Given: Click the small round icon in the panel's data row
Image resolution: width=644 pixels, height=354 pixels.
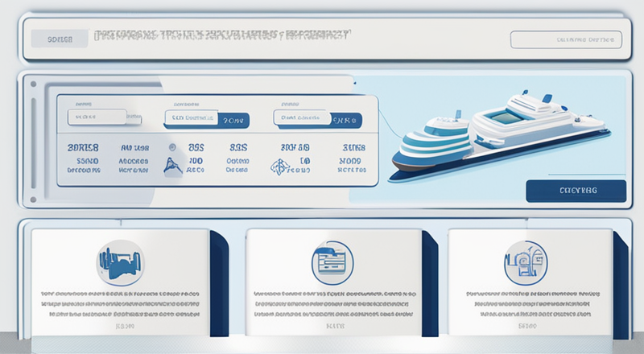Looking at the screenshot, I should click(x=172, y=147).
